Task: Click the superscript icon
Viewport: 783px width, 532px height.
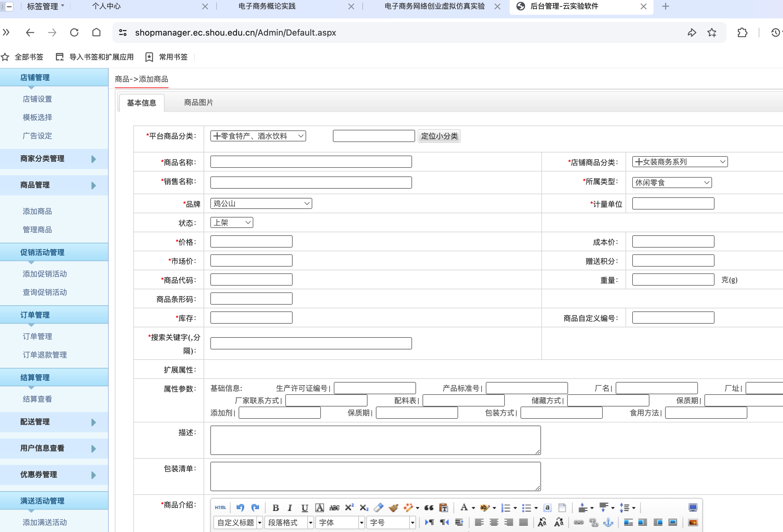Action: 349,507
